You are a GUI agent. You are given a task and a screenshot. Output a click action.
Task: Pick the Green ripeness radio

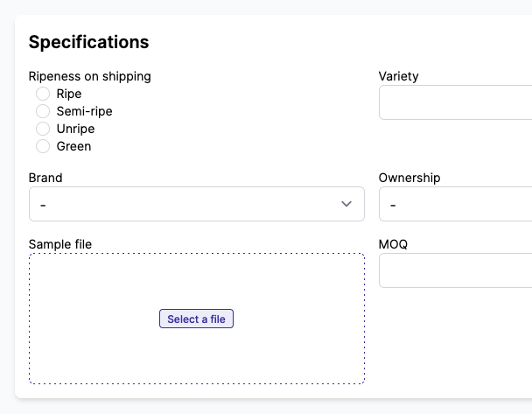coord(43,146)
